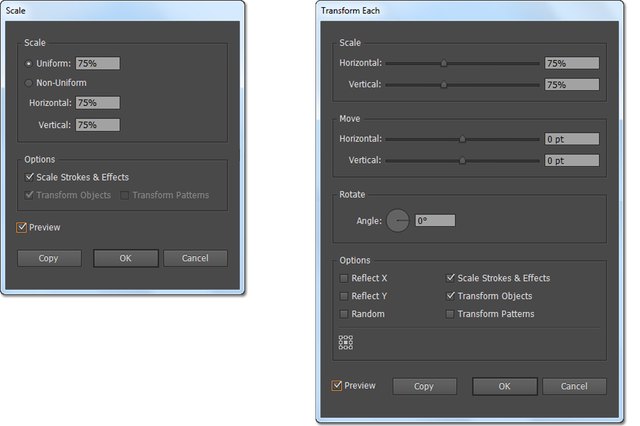Select the Uniform radio button

[29, 64]
